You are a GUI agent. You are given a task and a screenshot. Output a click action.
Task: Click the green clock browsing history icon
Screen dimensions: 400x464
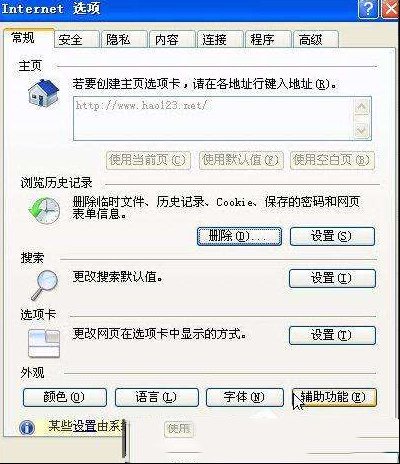tap(44, 210)
